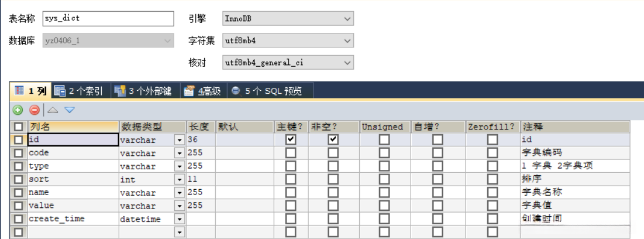Open data type dropdown for create_time row
The height and width of the screenshot is (239, 644).
(x=180, y=219)
